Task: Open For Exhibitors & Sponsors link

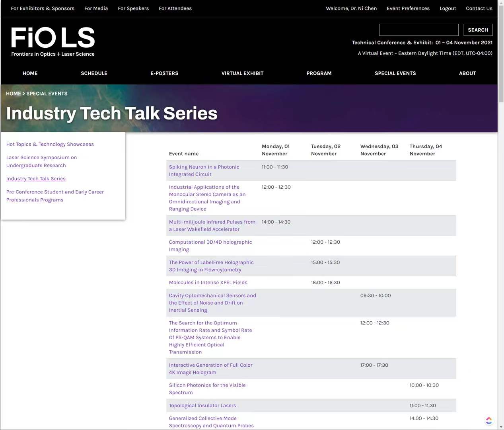Action: coord(43,8)
